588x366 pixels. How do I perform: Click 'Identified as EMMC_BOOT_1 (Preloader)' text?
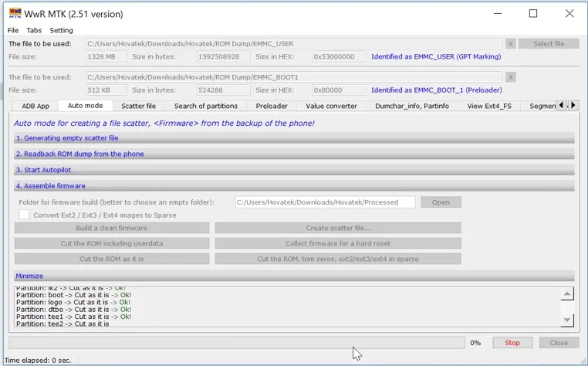point(437,90)
